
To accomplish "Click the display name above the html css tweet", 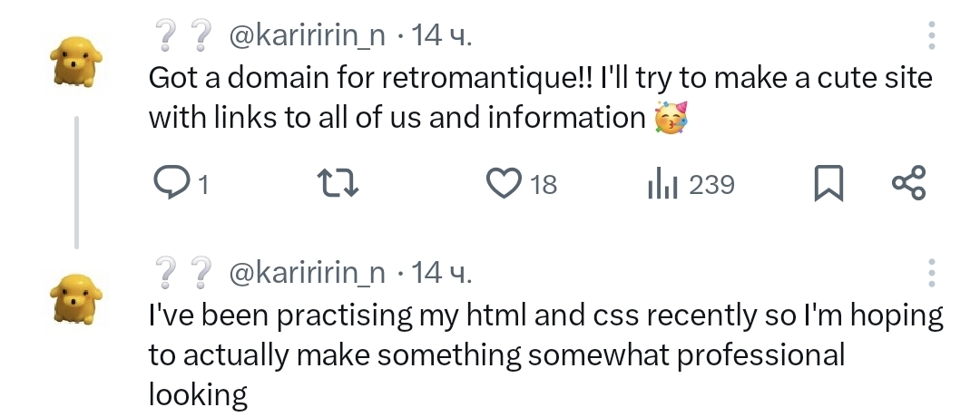I will pos(183,274).
